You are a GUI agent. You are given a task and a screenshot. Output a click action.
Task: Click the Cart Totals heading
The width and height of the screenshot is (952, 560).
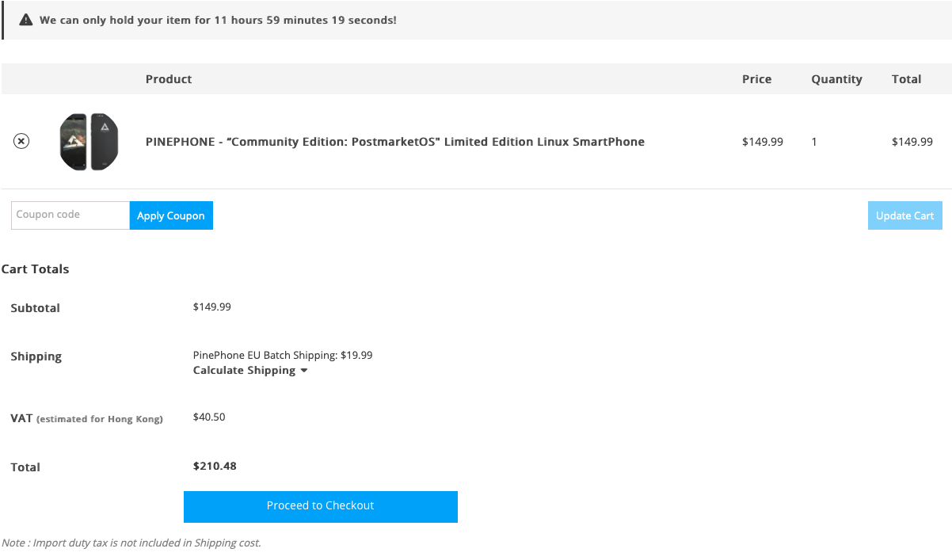pos(35,269)
